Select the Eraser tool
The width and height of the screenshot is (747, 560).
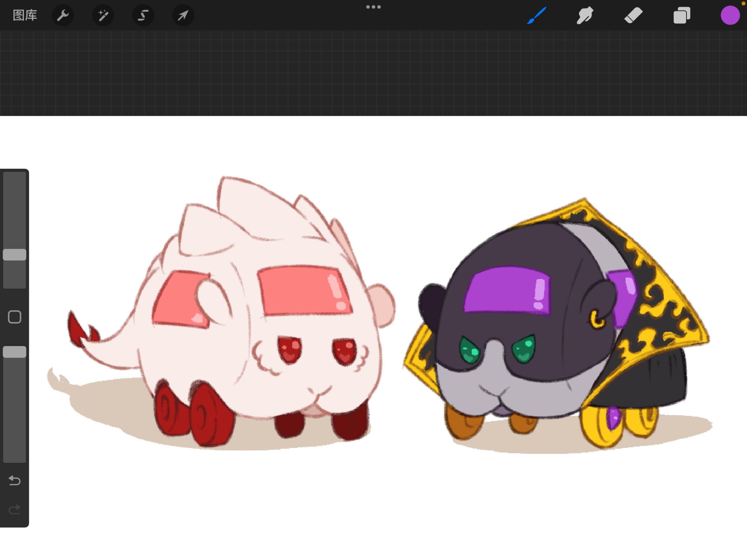pos(633,15)
